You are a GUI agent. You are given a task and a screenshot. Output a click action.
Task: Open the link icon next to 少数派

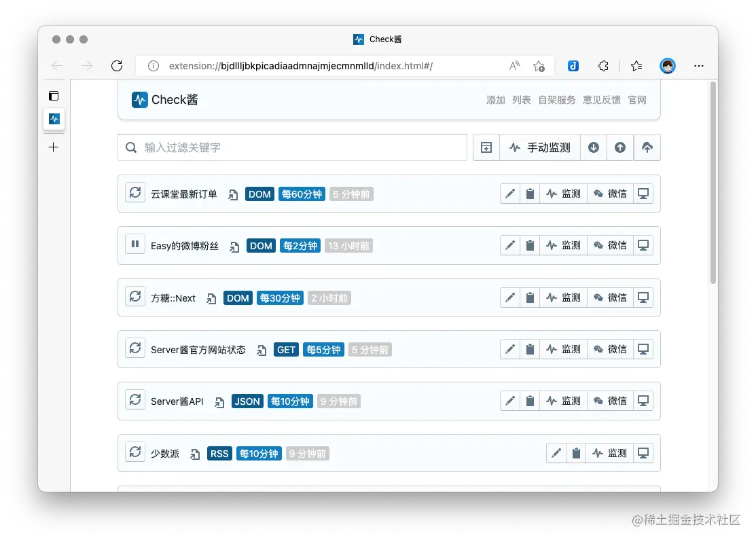(x=195, y=454)
